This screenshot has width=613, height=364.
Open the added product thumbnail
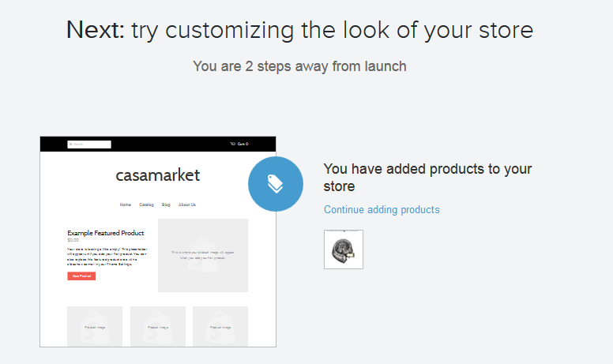tap(344, 250)
